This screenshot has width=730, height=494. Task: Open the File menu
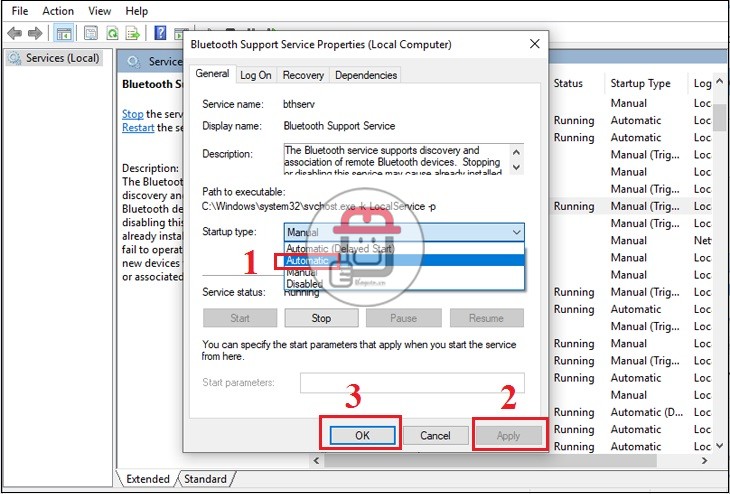[x=20, y=11]
